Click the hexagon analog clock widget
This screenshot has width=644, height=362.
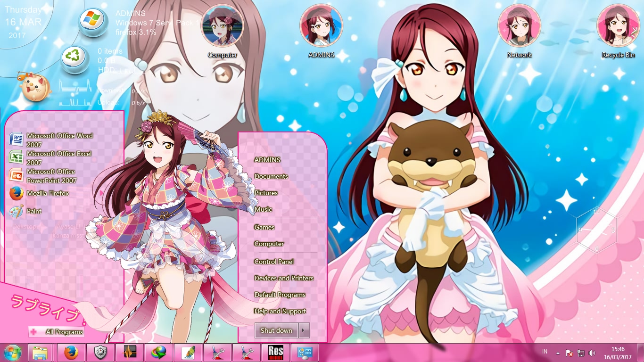coord(596,230)
